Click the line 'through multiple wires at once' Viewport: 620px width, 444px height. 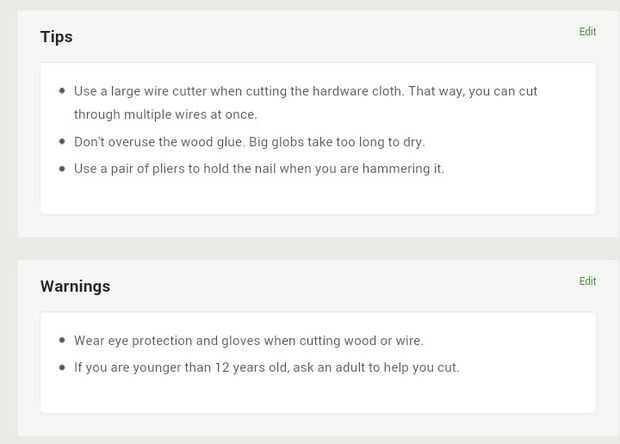(165, 115)
